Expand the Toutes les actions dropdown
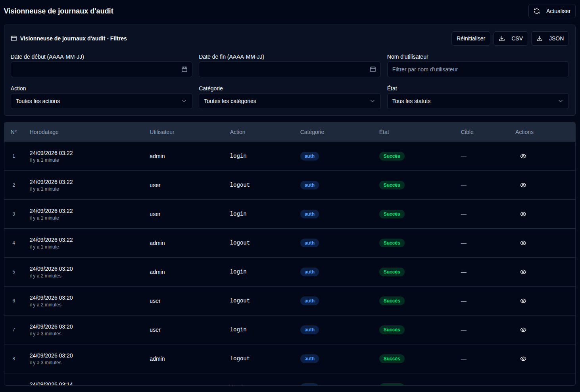This screenshot has height=392, width=580. pyautogui.click(x=101, y=101)
